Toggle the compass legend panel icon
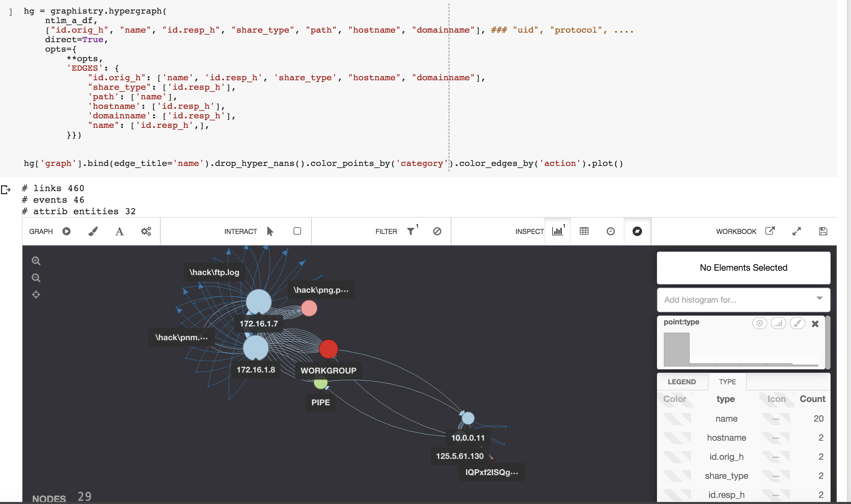The width and height of the screenshot is (851, 504). point(637,231)
